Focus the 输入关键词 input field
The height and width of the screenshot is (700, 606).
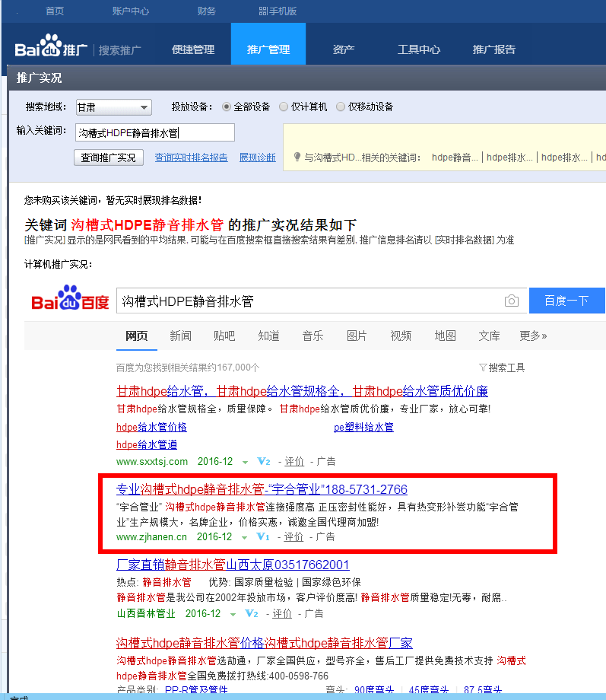click(x=155, y=132)
